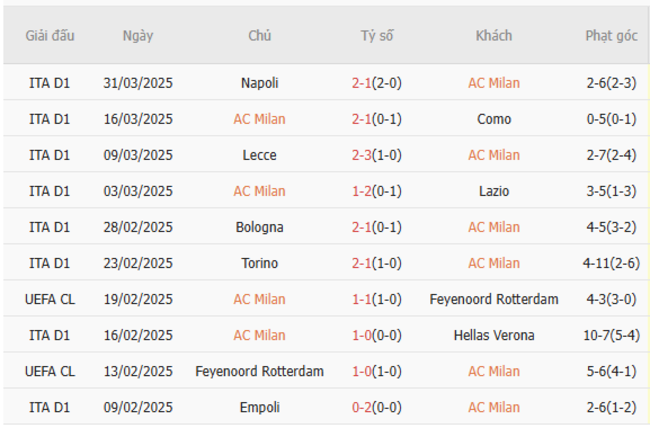Open the 2-3(1-0) score for Lecce match
Viewport: 650px width, 428px height.
coord(377,155)
